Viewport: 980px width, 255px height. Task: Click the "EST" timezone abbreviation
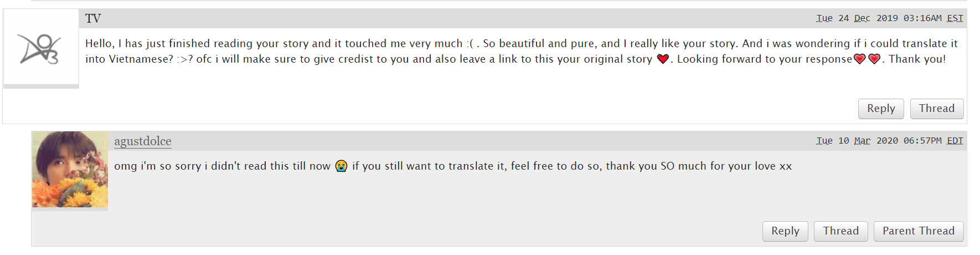point(955,18)
